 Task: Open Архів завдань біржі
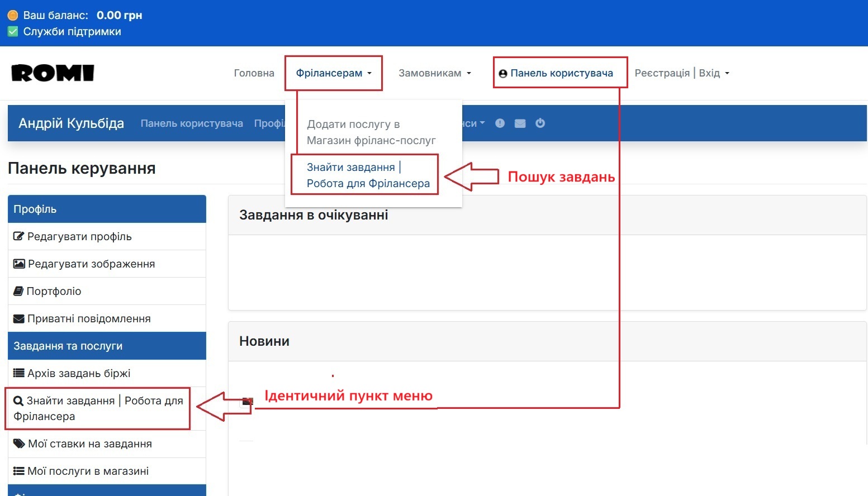coord(72,373)
